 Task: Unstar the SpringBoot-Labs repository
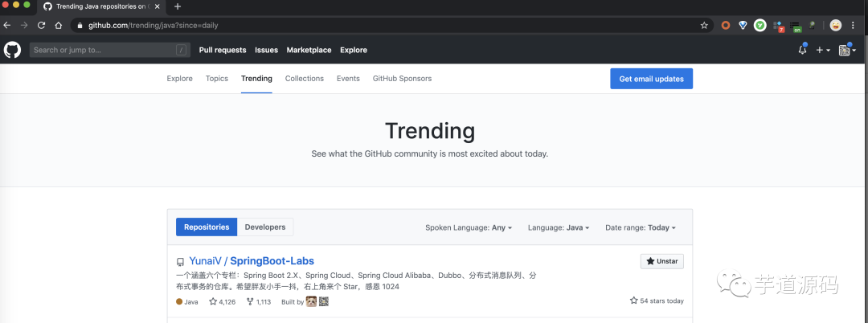(x=662, y=261)
